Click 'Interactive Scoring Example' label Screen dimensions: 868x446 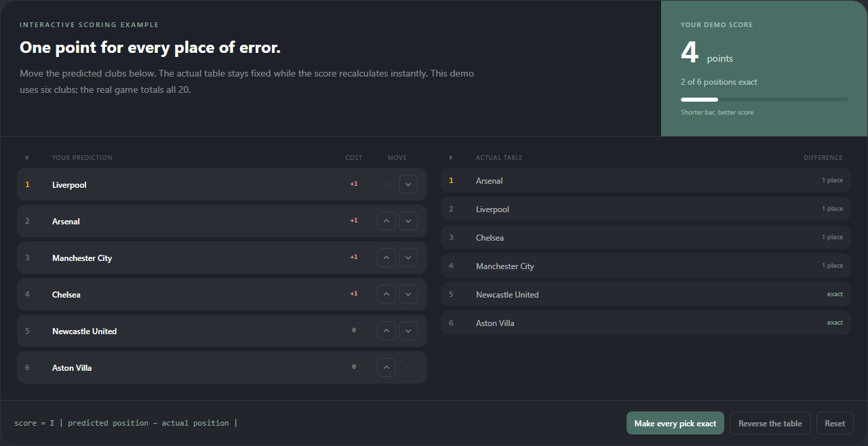tap(90, 25)
